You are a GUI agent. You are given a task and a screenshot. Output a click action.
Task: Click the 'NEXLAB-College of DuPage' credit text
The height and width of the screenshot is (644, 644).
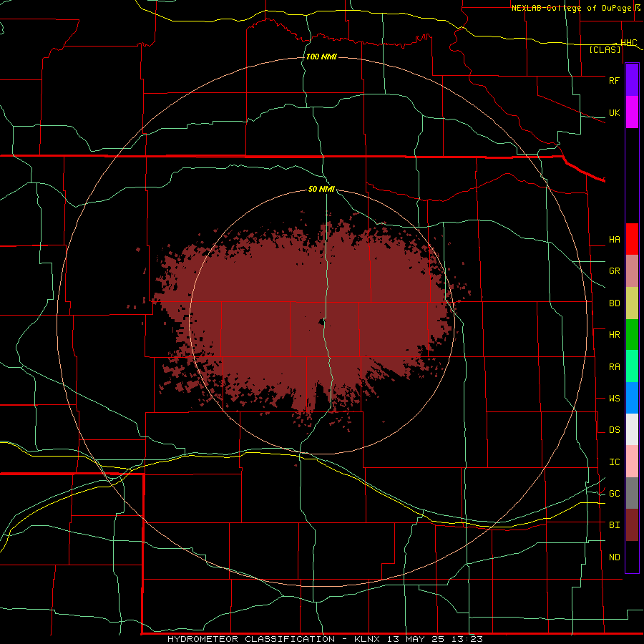[x=571, y=8]
